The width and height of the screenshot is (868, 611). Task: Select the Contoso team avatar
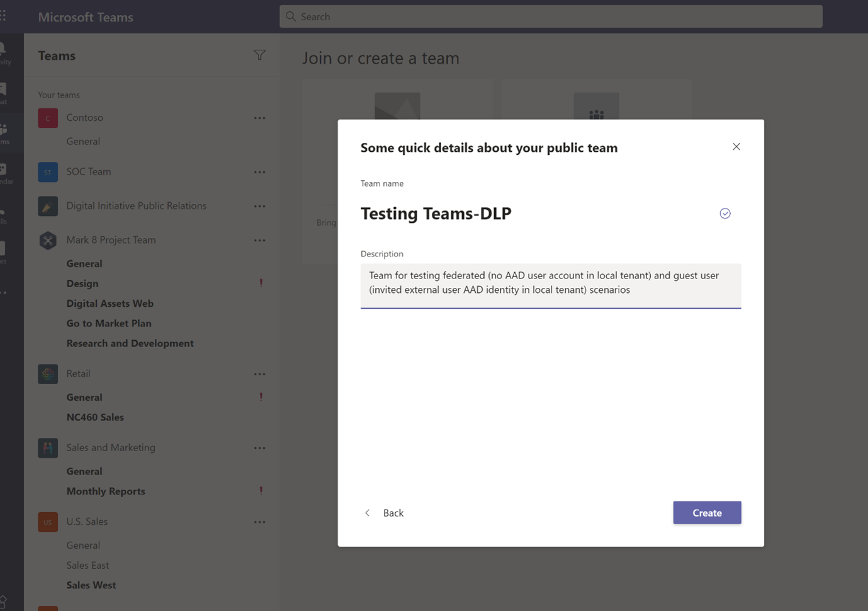tap(48, 118)
